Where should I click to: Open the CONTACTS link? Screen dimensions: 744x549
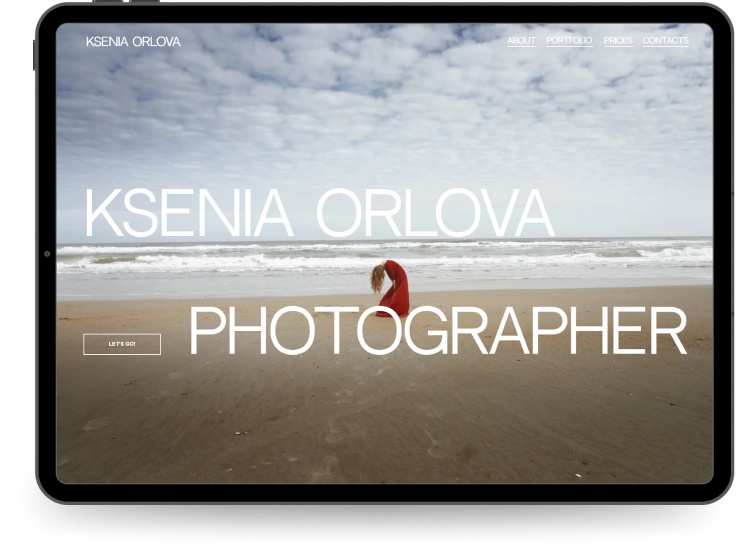coord(665,41)
